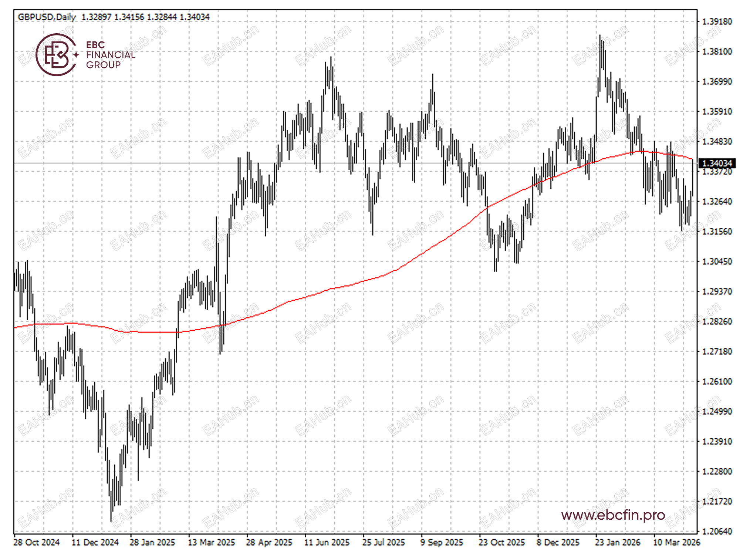Click the 1.39180 price scale label

point(717,22)
